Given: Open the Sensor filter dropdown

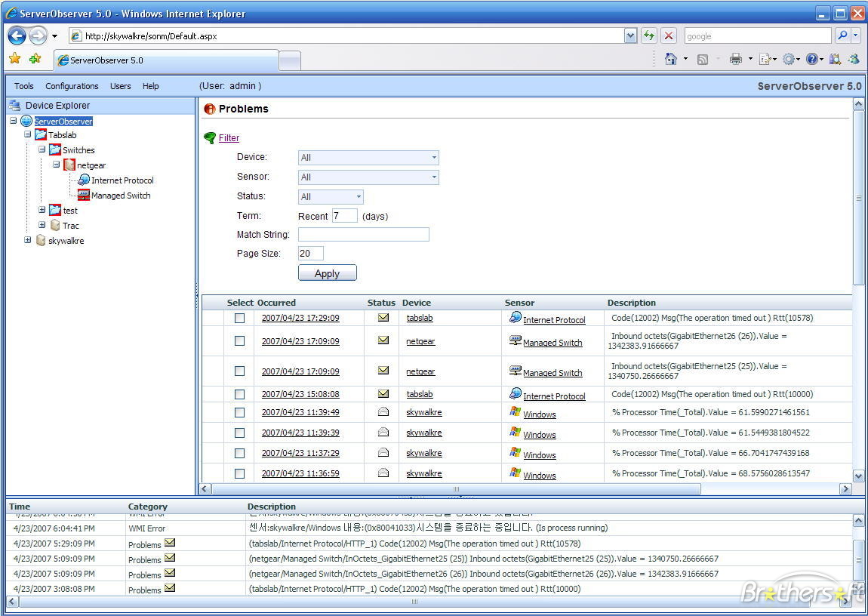Looking at the screenshot, I should pyautogui.click(x=368, y=177).
